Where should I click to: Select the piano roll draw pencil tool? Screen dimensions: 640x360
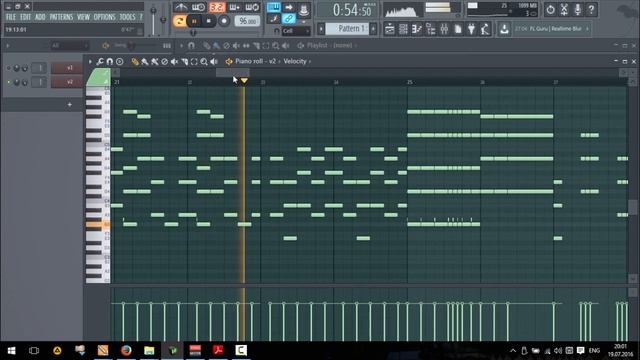(135, 62)
